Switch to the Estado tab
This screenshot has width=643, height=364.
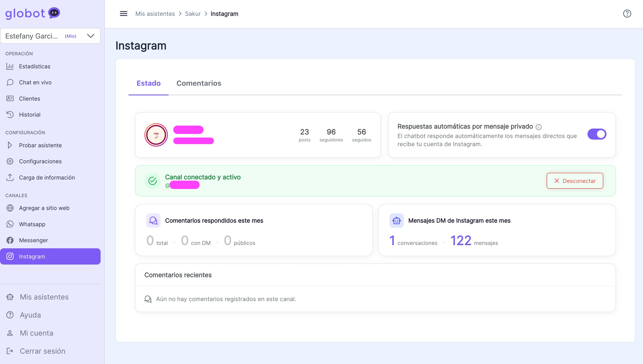[x=148, y=83]
